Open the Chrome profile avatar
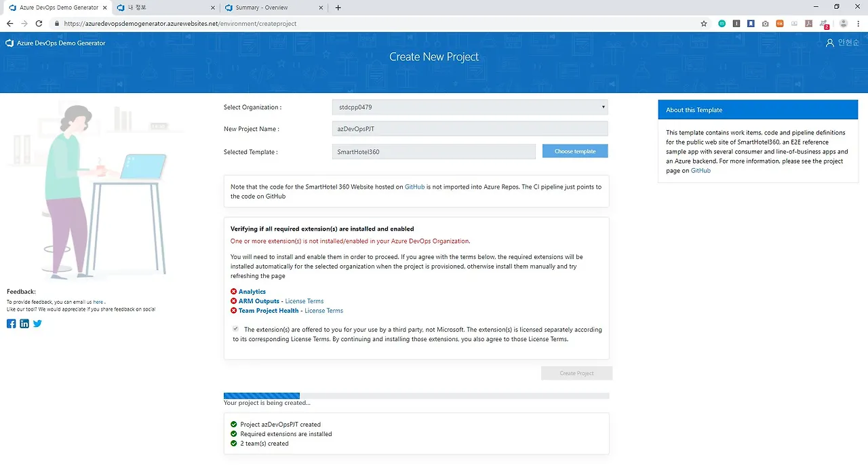868x470 pixels. pyautogui.click(x=844, y=23)
